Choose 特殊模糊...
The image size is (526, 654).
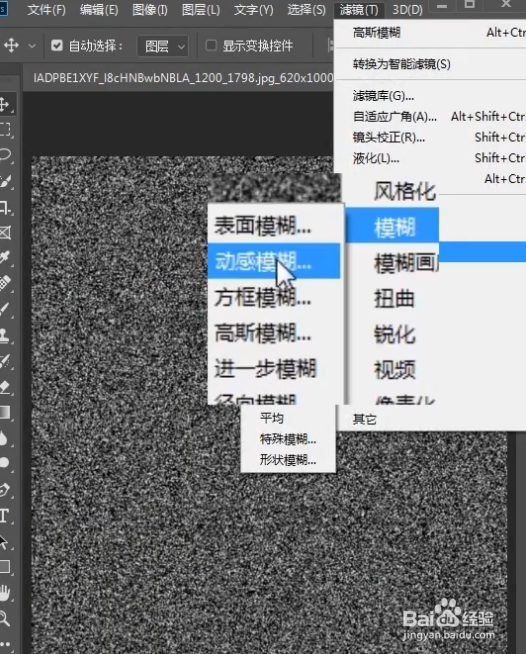288,439
